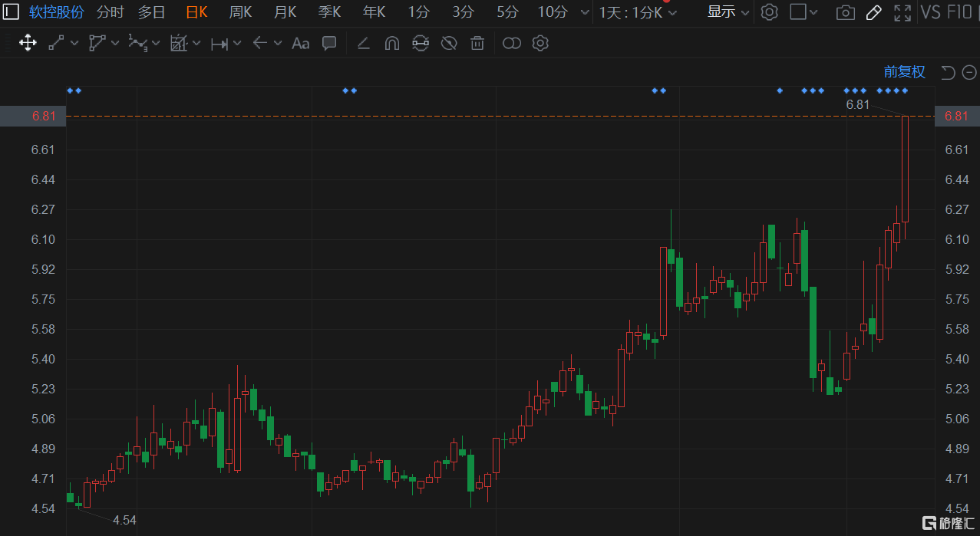
Task: Click the 软控股份 stock name
Action: (x=57, y=12)
